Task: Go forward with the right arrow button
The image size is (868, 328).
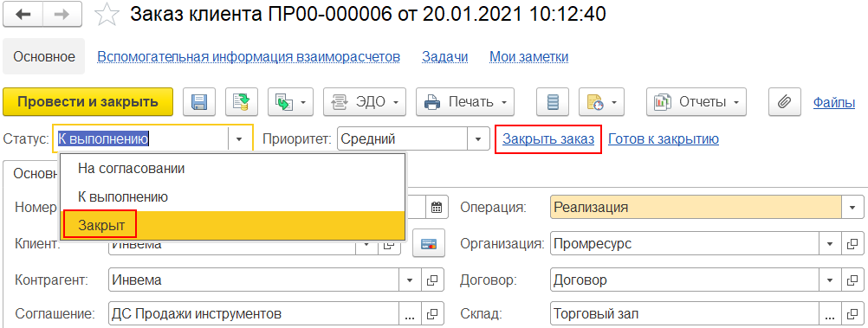Action: point(62,15)
